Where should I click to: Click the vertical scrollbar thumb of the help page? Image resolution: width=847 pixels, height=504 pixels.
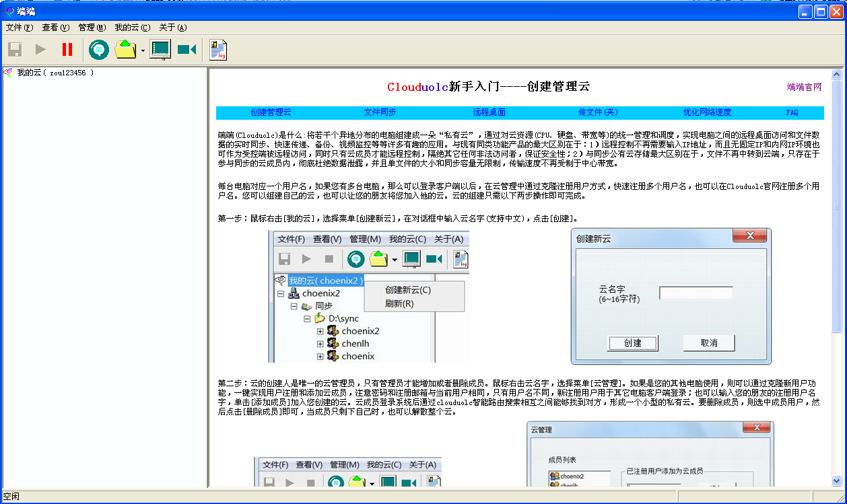tap(837, 208)
